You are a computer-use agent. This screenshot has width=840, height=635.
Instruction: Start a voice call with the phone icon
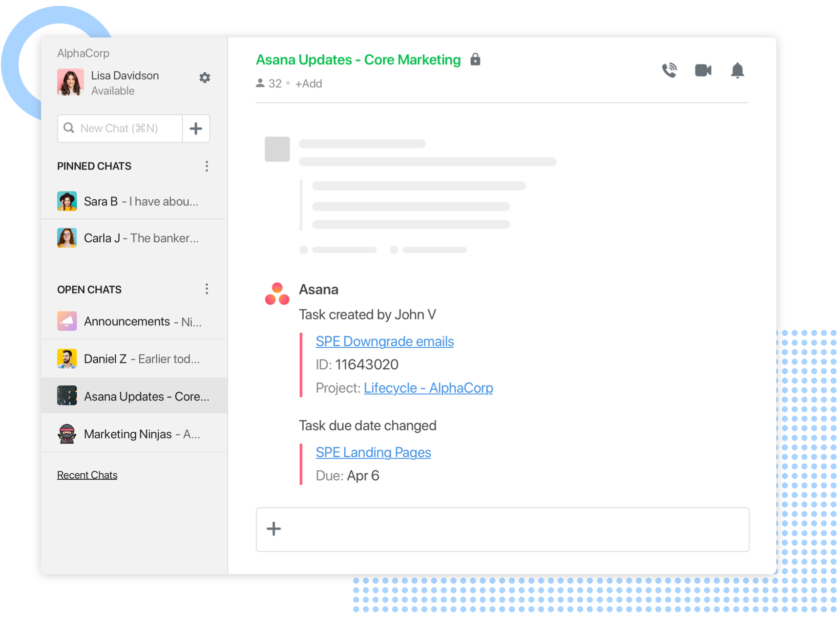pos(669,70)
